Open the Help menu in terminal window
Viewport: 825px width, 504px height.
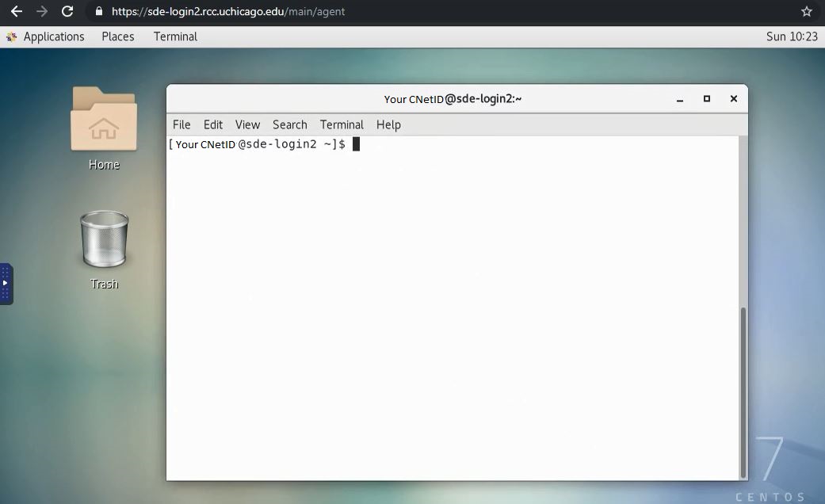pos(388,124)
